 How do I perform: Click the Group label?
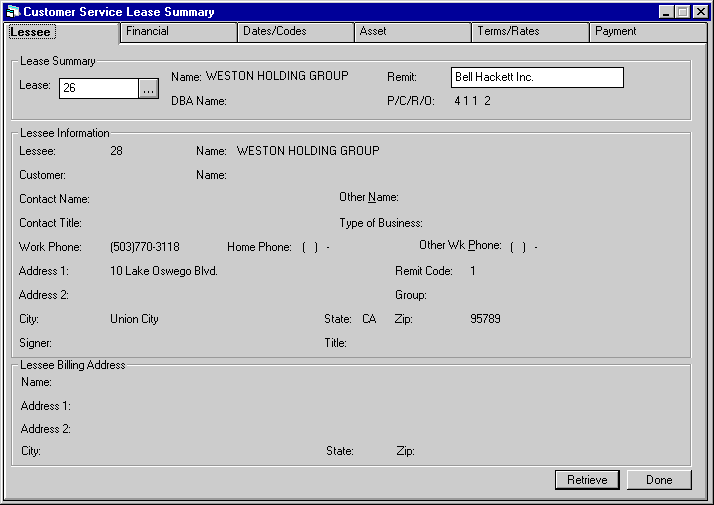411,295
